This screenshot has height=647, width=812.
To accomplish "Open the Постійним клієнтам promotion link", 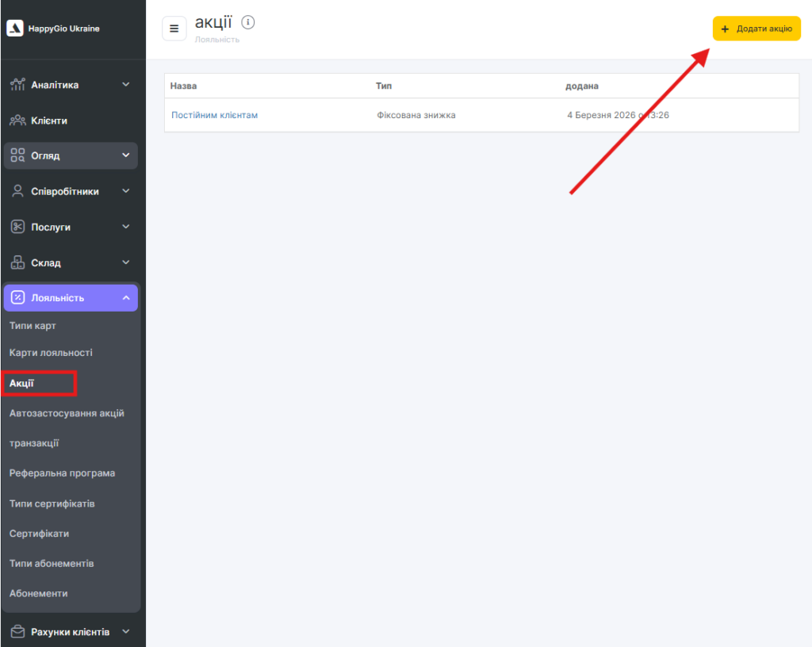I will tap(214, 115).
